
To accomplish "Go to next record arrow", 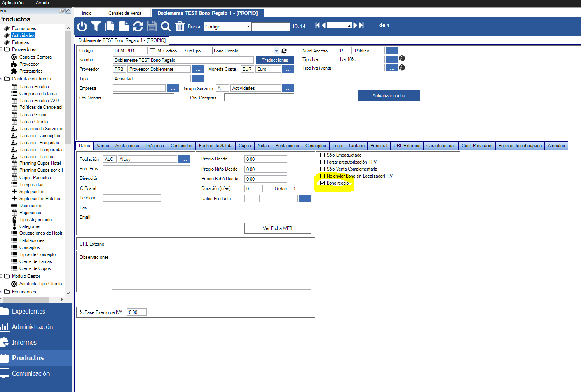I will point(355,25).
